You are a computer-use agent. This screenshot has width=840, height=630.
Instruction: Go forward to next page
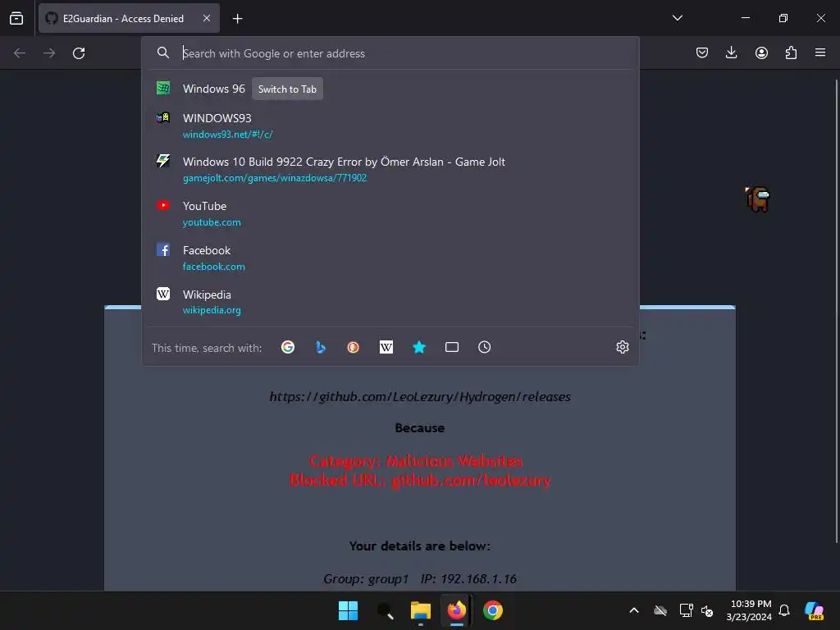coord(49,53)
